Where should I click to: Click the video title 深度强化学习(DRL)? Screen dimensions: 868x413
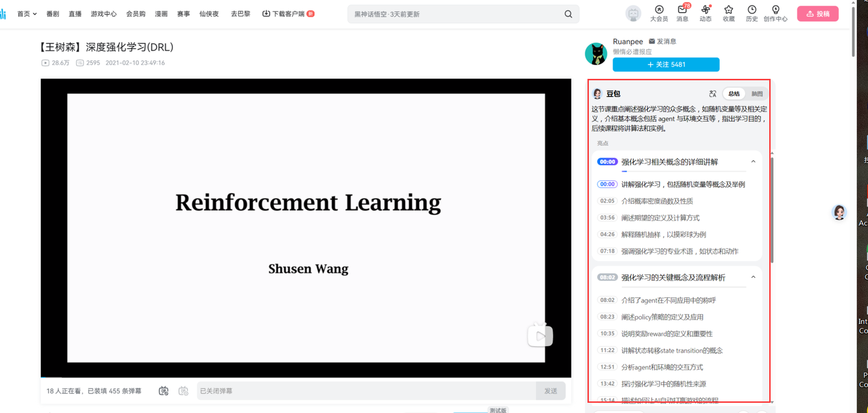[106, 47]
